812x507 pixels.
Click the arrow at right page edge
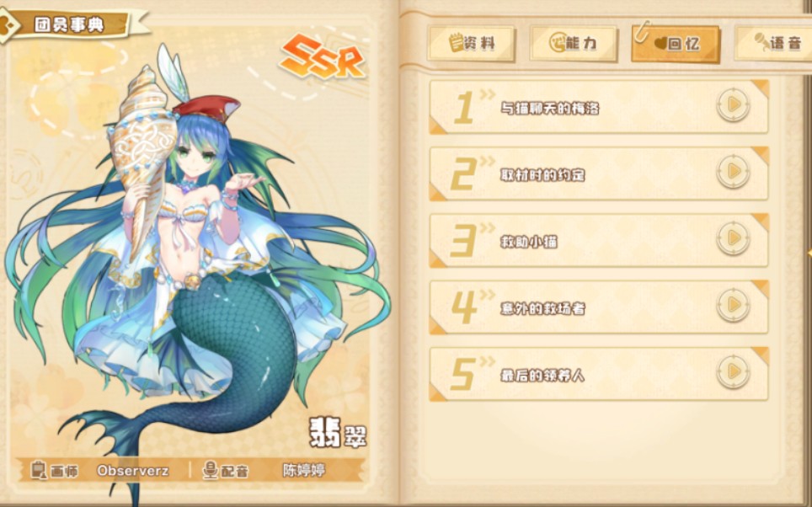809,252
